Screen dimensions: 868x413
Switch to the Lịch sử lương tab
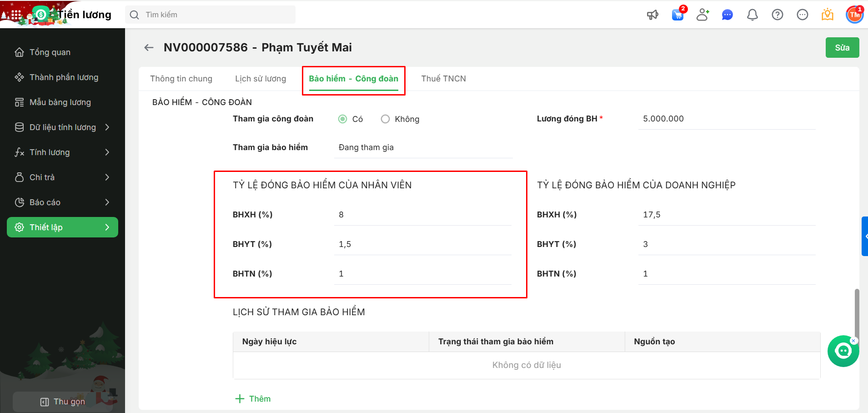tap(261, 79)
